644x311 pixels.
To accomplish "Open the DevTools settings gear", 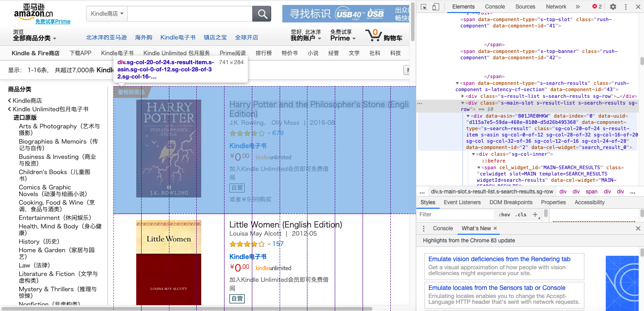I will pyautogui.click(x=613, y=7).
